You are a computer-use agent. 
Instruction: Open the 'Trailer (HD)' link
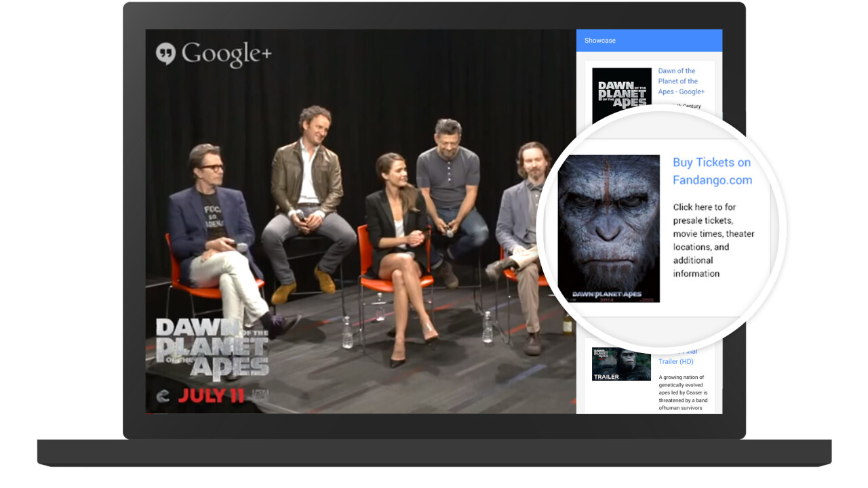675,361
